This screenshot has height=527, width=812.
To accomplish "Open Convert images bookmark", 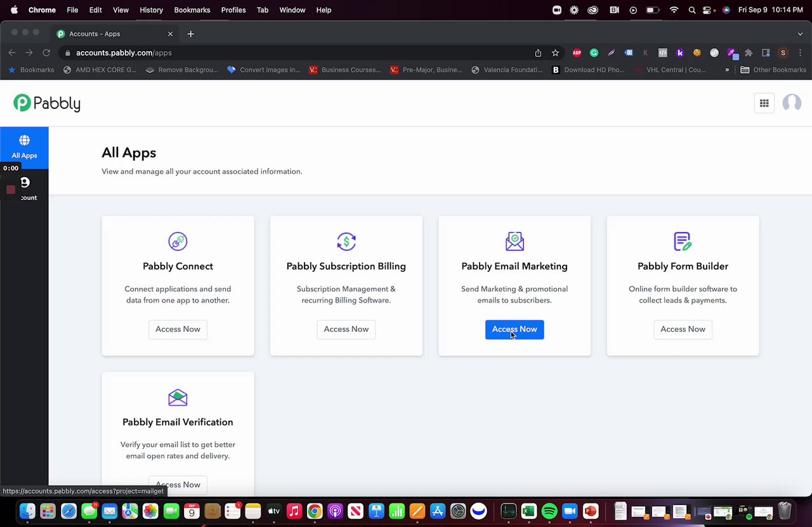I will tap(263, 70).
